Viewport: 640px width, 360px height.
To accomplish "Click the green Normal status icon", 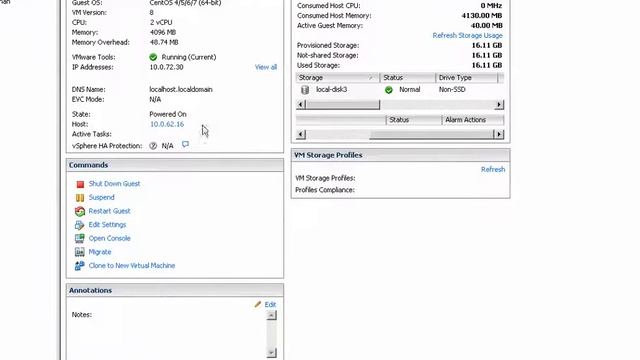I will (x=389, y=90).
